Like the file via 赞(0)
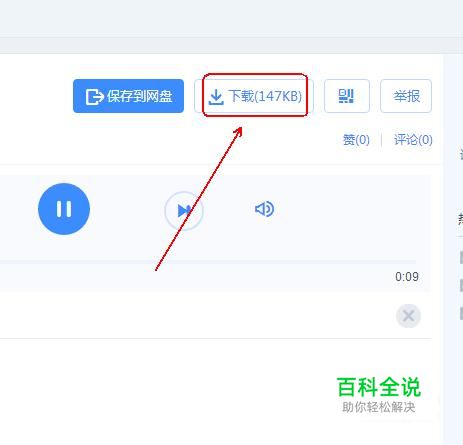Viewport: 463px width, 445px height. tap(356, 140)
